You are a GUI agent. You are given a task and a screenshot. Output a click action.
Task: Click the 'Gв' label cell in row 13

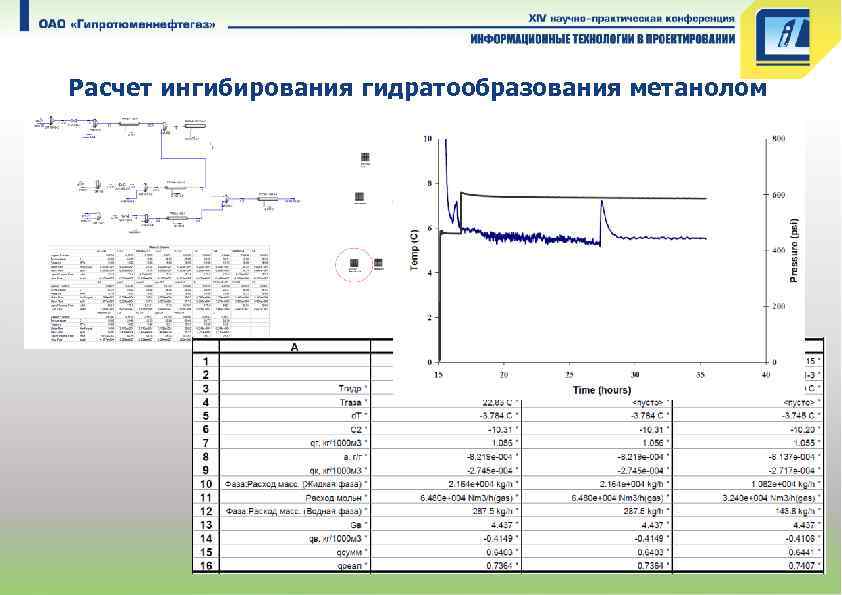pyautogui.click(x=295, y=525)
